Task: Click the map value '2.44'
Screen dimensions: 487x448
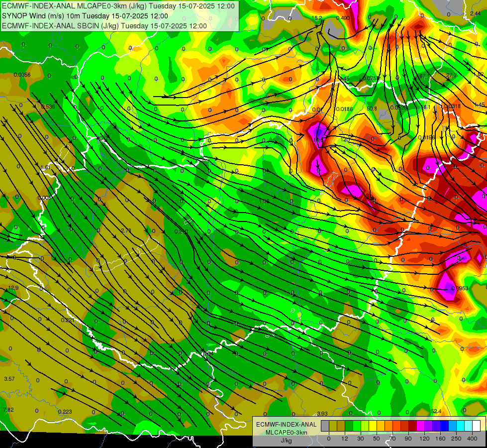Action: pyautogui.click(x=476, y=13)
